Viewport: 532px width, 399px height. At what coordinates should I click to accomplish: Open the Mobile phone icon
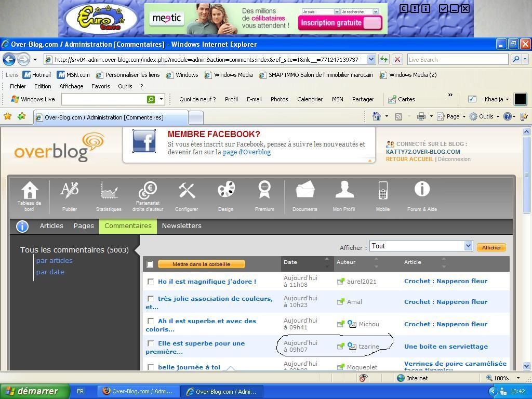(x=383, y=190)
